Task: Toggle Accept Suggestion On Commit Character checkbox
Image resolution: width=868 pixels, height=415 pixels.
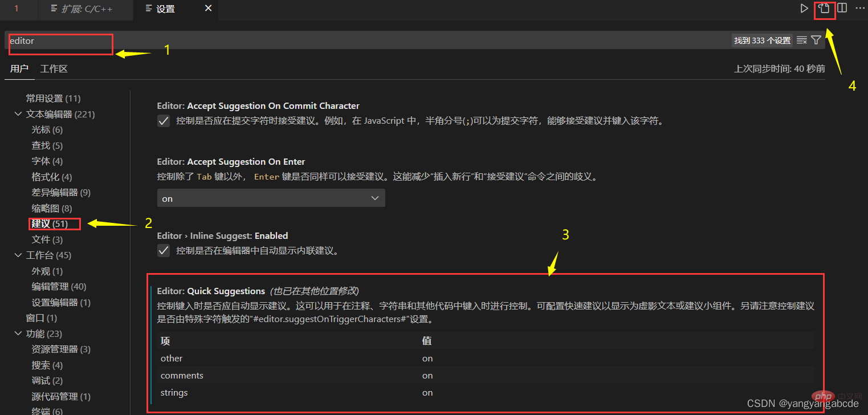Action: pos(164,120)
